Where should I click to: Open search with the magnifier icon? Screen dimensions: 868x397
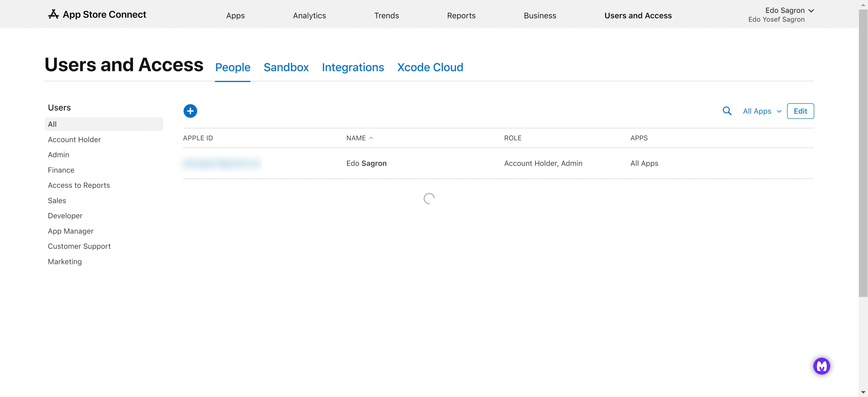pos(727,111)
